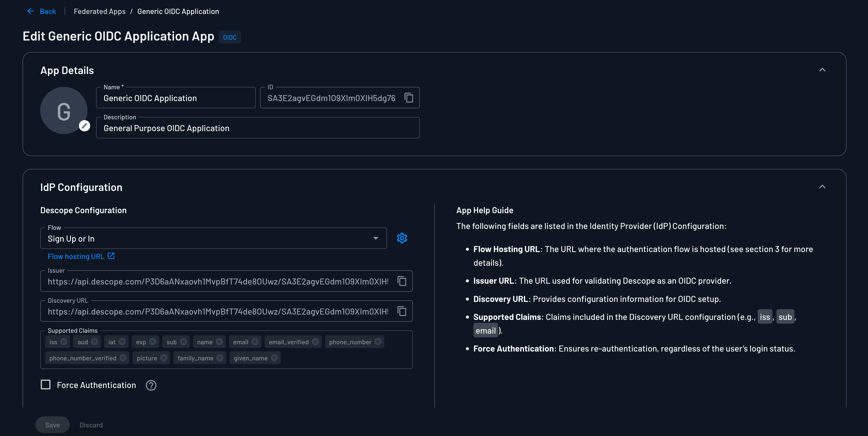This screenshot has height=436, width=868.
Task: Remove the aud claim chip
Action: (x=94, y=342)
